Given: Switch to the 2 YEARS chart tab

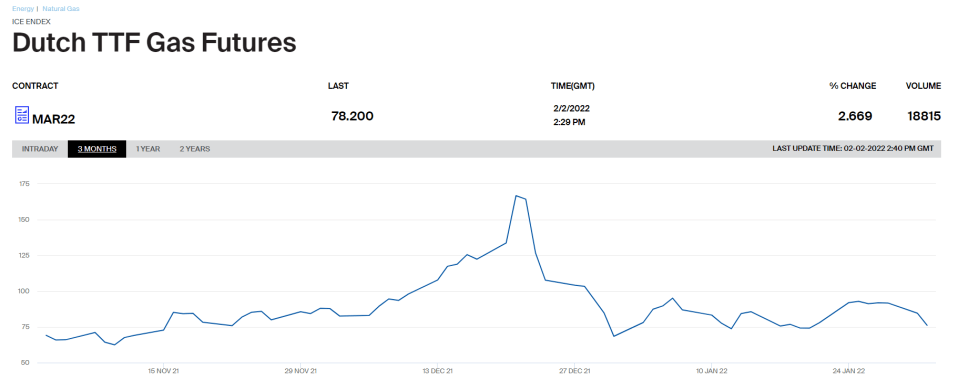Looking at the screenshot, I should coord(195,149).
